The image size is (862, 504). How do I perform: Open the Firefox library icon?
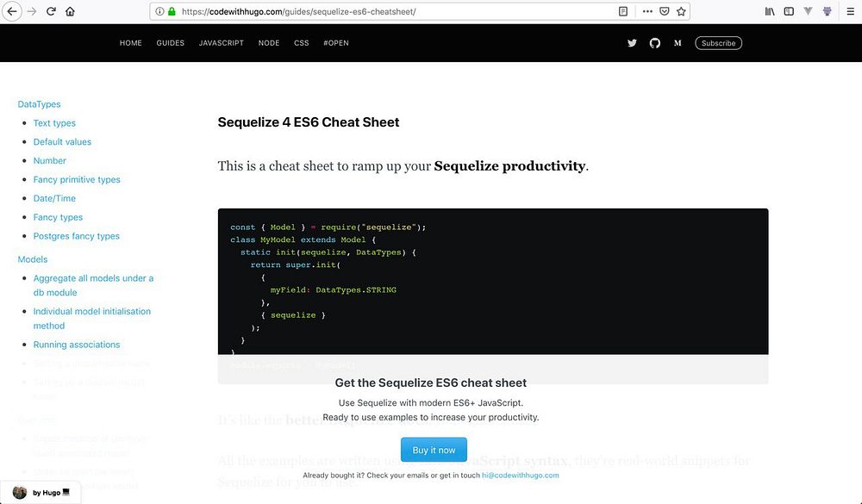point(770,12)
